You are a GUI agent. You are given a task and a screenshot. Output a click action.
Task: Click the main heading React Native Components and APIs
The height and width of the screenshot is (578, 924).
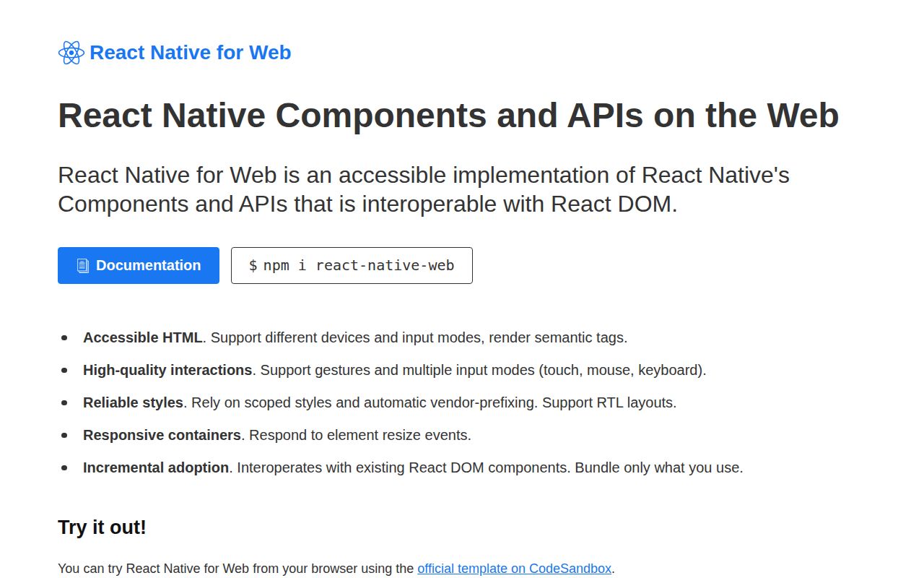pos(448,116)
